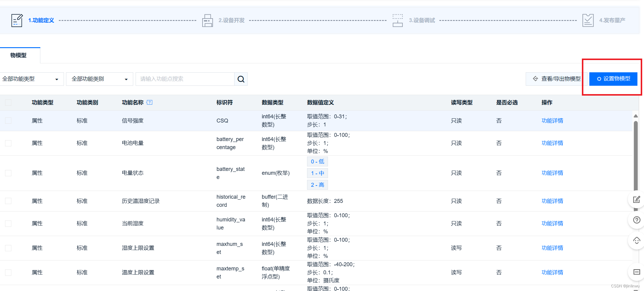Click the magnifier icon to search function points

coord(241,79)
